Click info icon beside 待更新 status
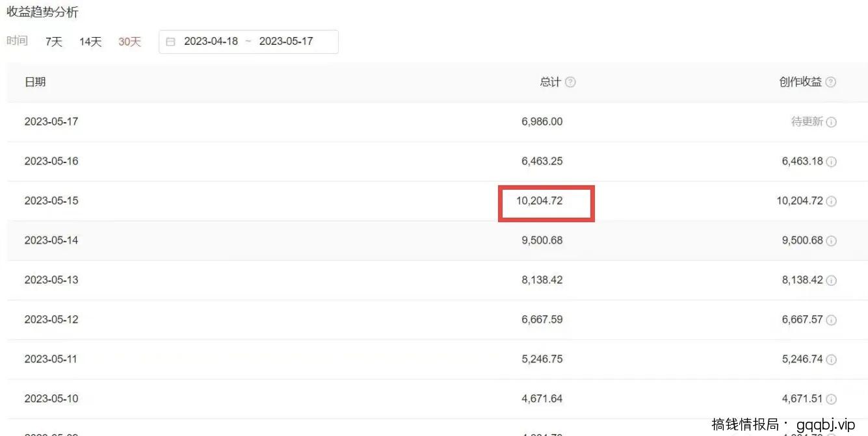Viewport: 868px width, 436px height. [x=831, y=122]
